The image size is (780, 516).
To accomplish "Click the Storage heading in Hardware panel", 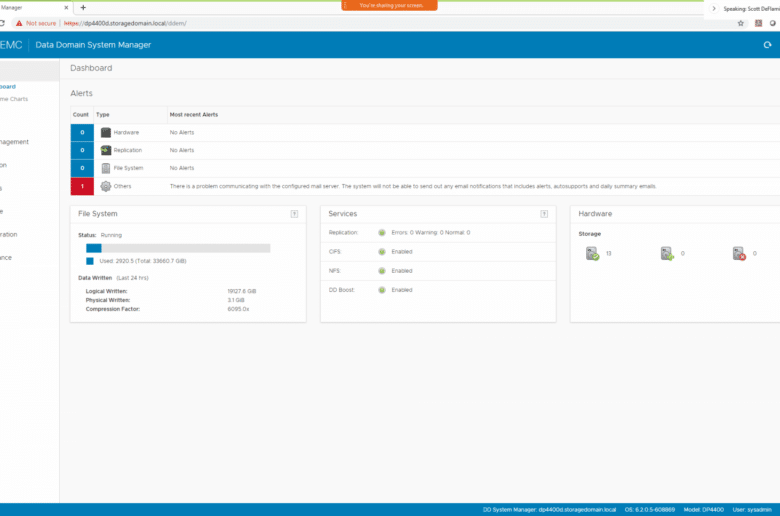I will tap(589, 234).
